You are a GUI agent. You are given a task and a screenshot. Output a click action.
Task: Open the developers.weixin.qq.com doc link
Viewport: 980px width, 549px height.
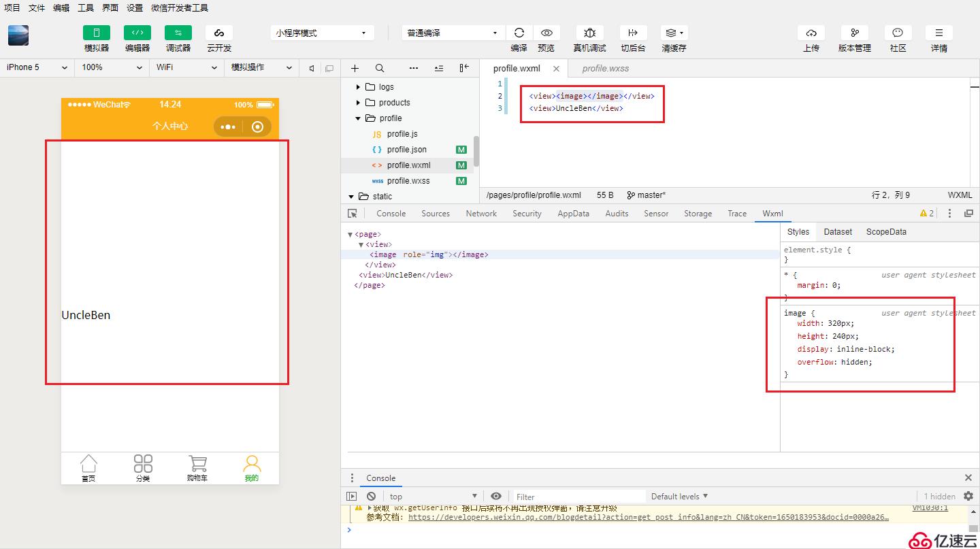(x=649, y=517)
